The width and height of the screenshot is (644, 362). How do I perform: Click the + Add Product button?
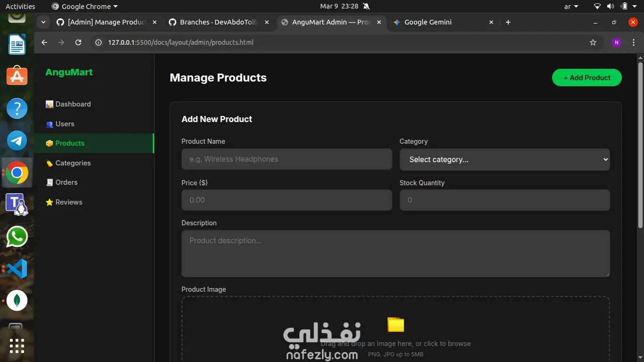586,78
